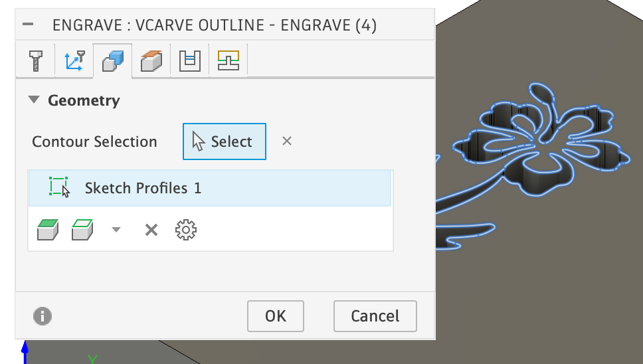This screenshot has width=643, height=364.
Task: Collapse the Geometry section triangle
Action: coord(34,100)
